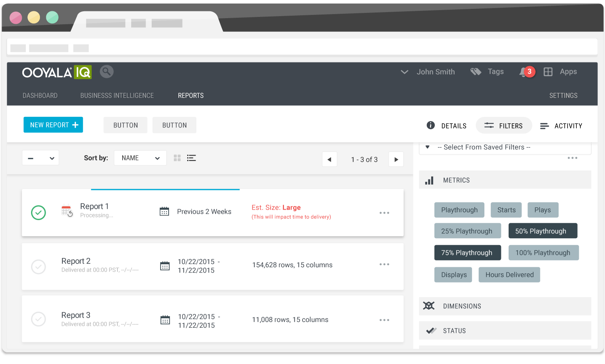The width and height of the screenshot is (605, 364).
Task: Click the Apps grid icon
Action: coord(548,72)
